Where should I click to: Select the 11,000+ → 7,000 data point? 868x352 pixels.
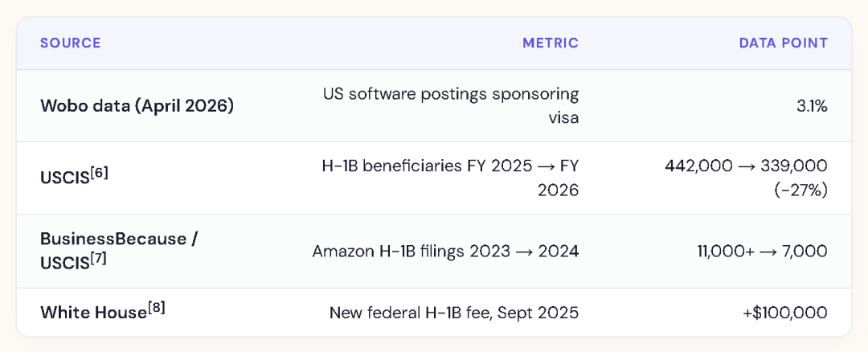[762, 252]
